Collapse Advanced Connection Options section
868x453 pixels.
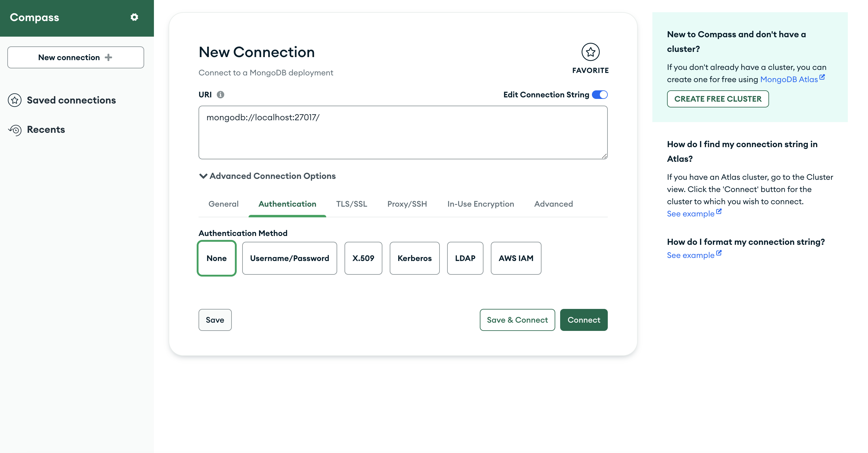coord(203,176)
